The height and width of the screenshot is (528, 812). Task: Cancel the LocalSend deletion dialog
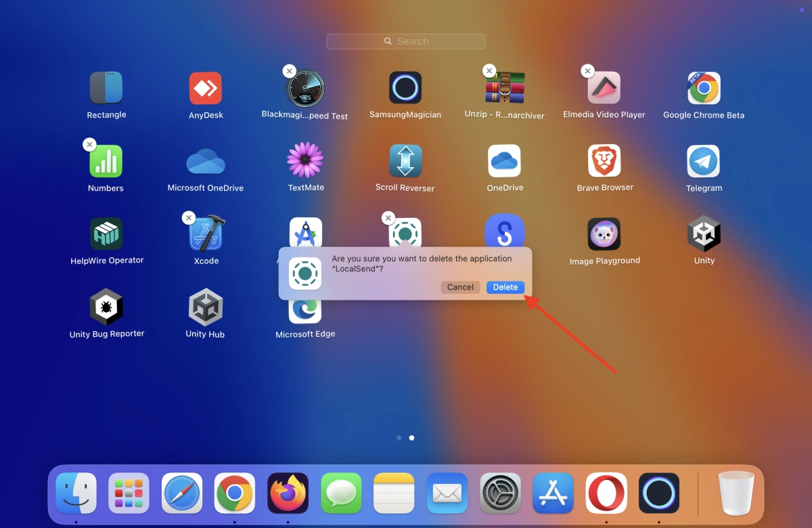tap(460, 287)
